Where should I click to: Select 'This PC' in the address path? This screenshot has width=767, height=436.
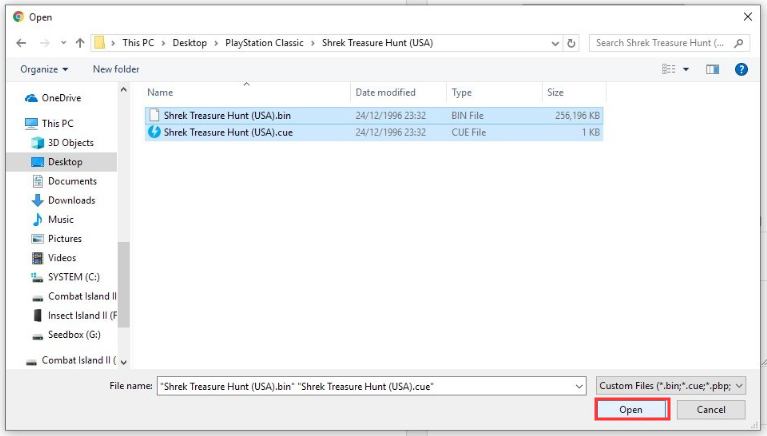point(138,43)
